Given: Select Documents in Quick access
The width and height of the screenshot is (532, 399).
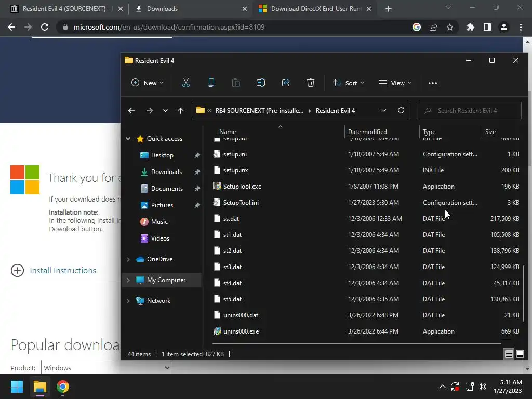Looking at the screenshot, I should click(x=167, y=188).
